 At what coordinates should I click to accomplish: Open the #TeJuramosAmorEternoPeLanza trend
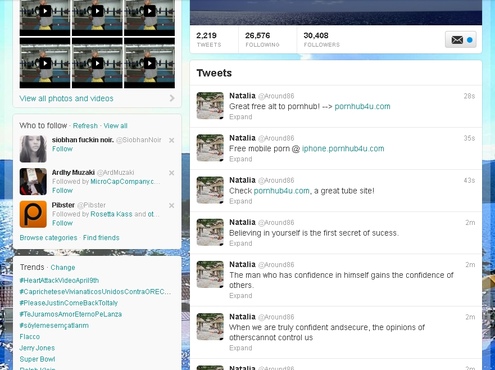point(71,314)
